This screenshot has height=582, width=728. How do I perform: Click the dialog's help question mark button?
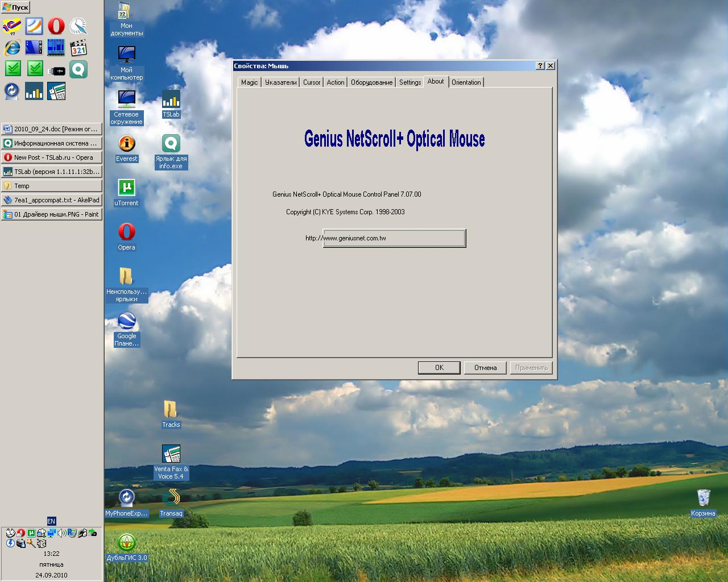tap(540, 66)
